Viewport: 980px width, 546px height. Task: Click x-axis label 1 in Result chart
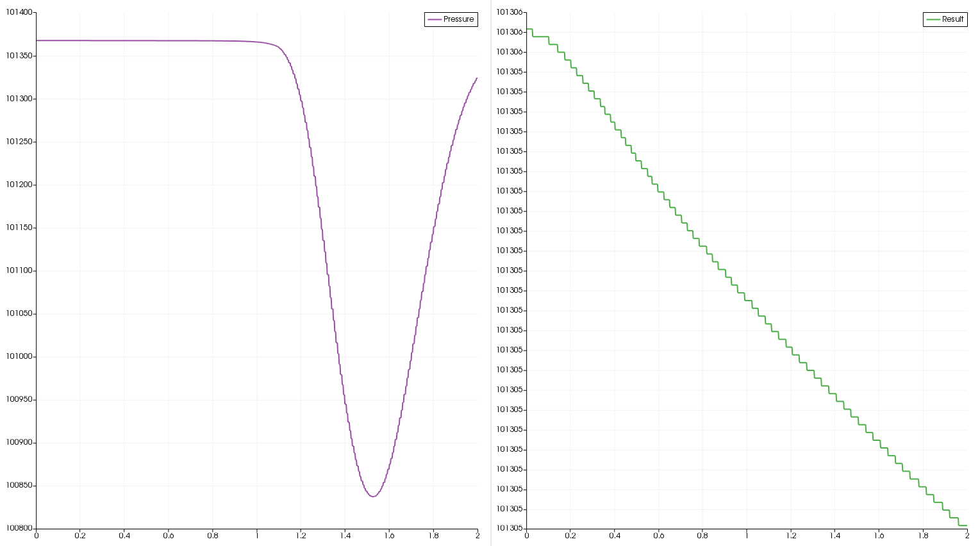pyautogui.click(x=747, y=536)
